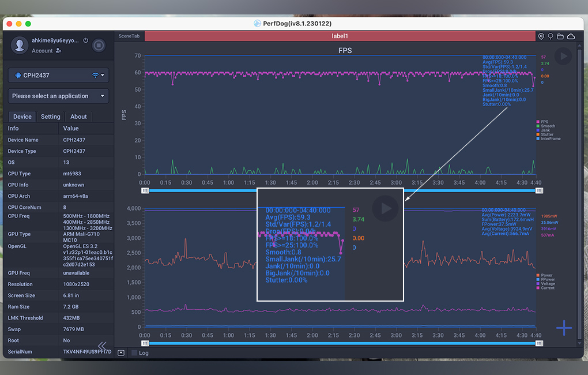588x375 pixels.
Task: Open account settings icon beside Account
Action: pos(58,51)
